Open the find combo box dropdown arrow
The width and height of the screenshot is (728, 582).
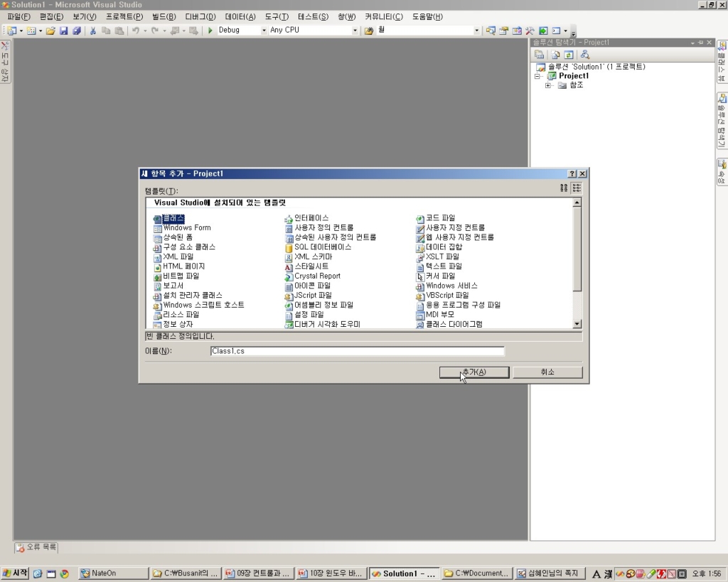(x=476, y=31)
